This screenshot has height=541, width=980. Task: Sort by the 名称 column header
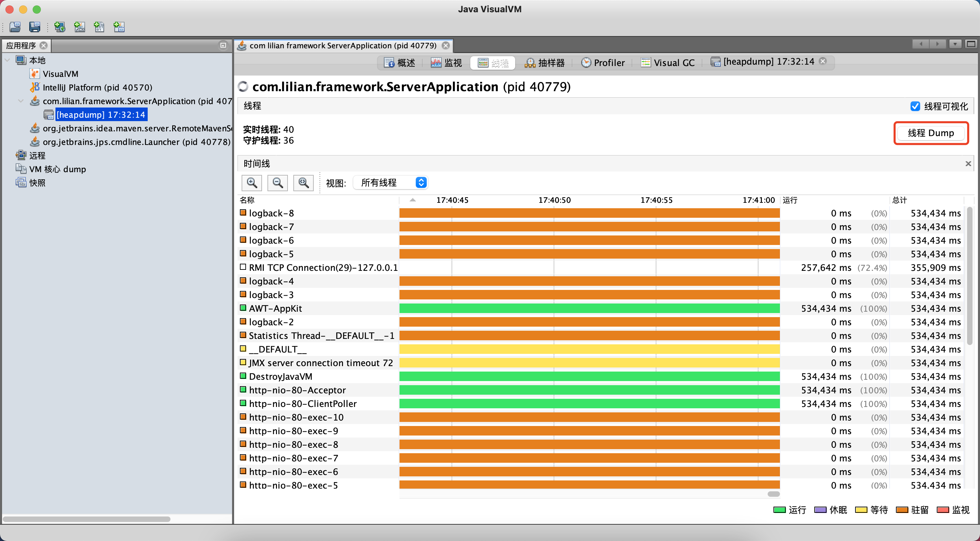[x=318, y=200]
